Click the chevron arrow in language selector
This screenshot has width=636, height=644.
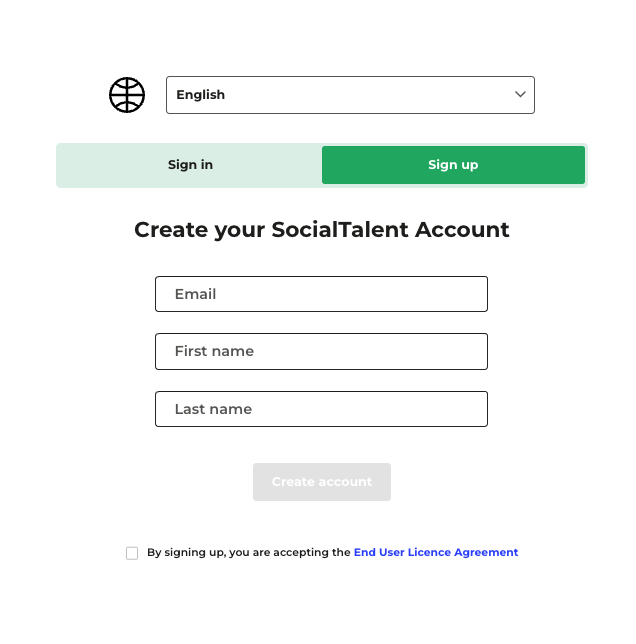point(520,94)
